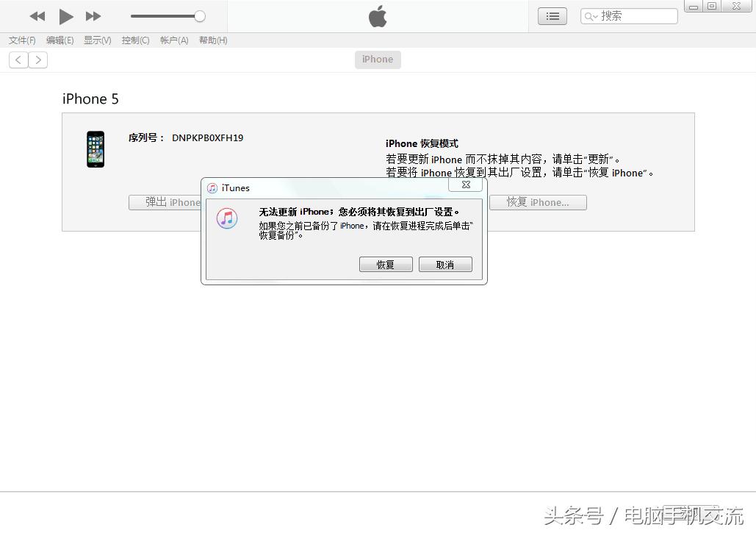The height and width of the screenshot is (533, 756).
Task: Click the Fast-forward playback icon
Action: coord(93,16)
